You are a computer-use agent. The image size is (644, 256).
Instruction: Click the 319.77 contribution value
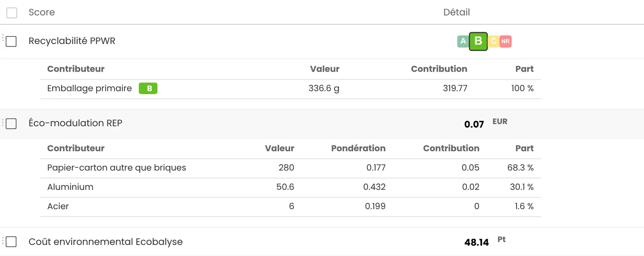[x=455, y=88]
